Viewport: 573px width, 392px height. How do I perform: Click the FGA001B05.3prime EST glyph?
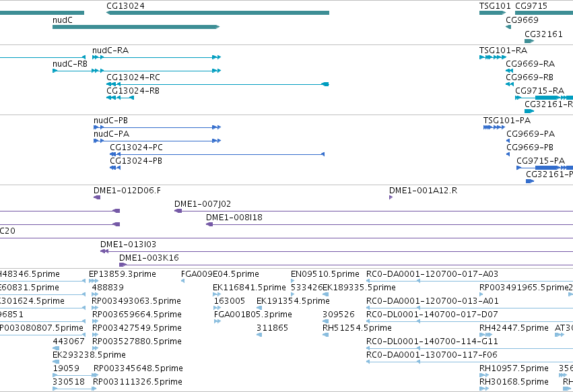coord(217,321)
